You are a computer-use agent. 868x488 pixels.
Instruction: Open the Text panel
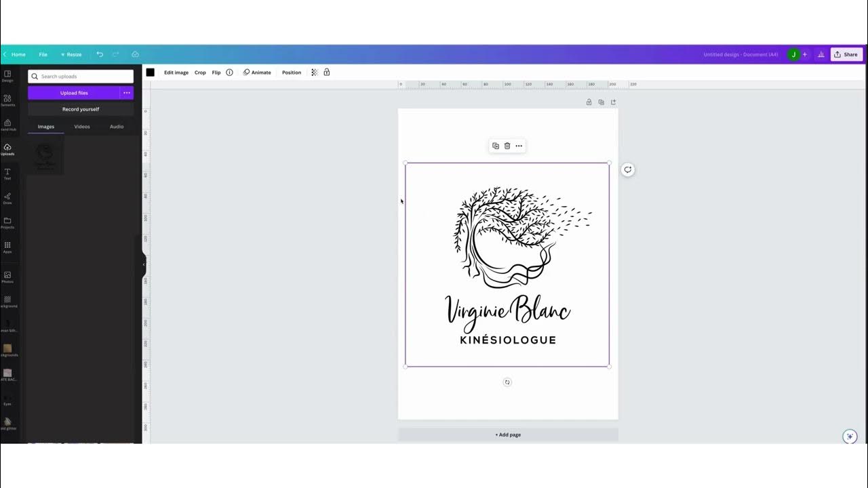pyautogui.click(x=7, y=174)
